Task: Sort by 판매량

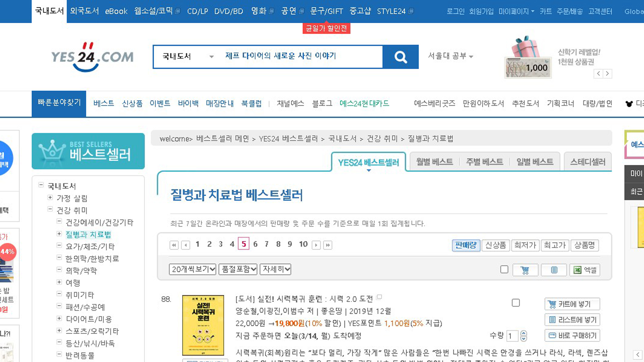Action: click(x=466, y=245)
